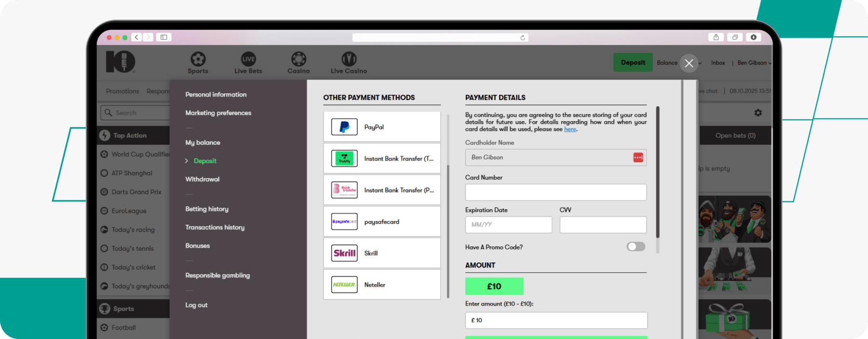Expand the Balance dropdown arrow
The height and width of the screenshot is (339, 868).
700,63
